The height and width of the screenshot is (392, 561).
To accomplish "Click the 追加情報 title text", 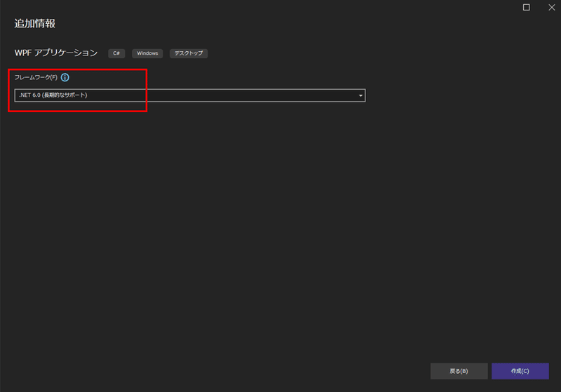I will 34,24.
